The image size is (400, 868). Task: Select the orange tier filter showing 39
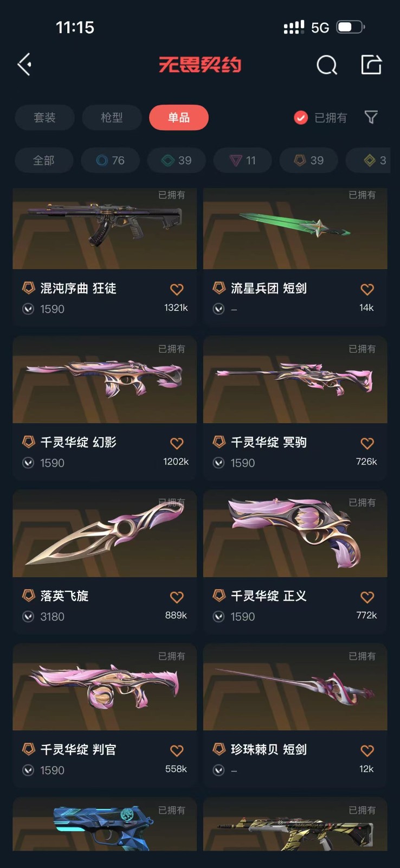click(x=309, y=161)
